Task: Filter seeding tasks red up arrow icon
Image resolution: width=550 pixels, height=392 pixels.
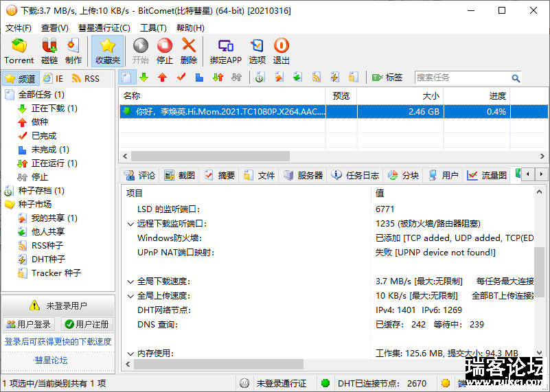Action: click(x=163, y=77)
